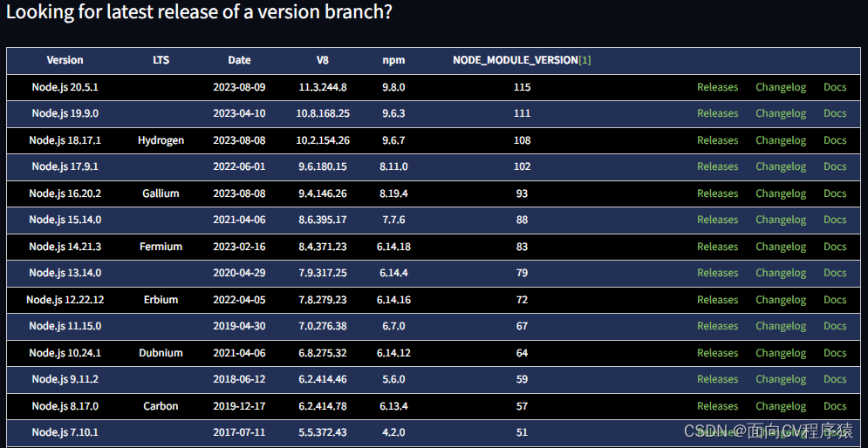View Changelog for Node.js 19.9.0

pos(781,113)
